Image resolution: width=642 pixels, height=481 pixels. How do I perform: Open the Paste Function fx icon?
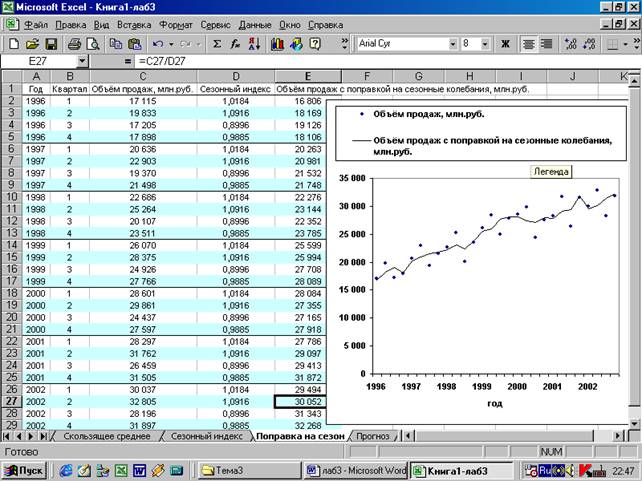(235, 44)
